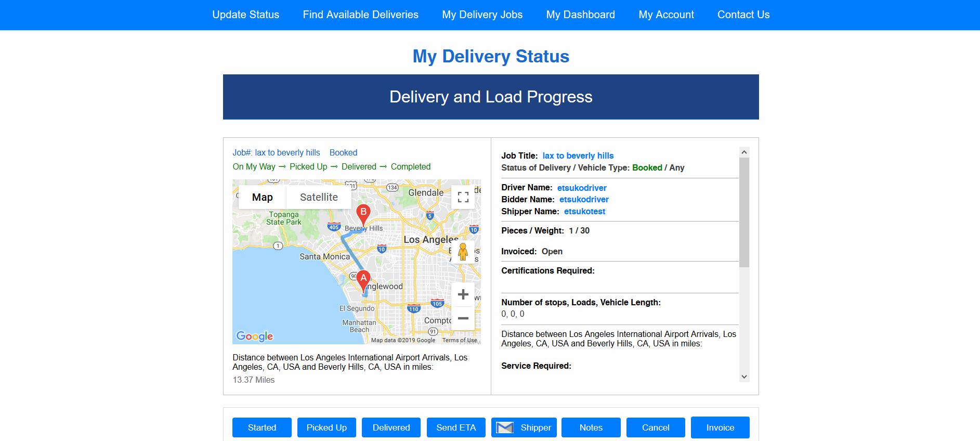Click Send ETA button
The image size is (980, 441).
(x=456, y=427)
